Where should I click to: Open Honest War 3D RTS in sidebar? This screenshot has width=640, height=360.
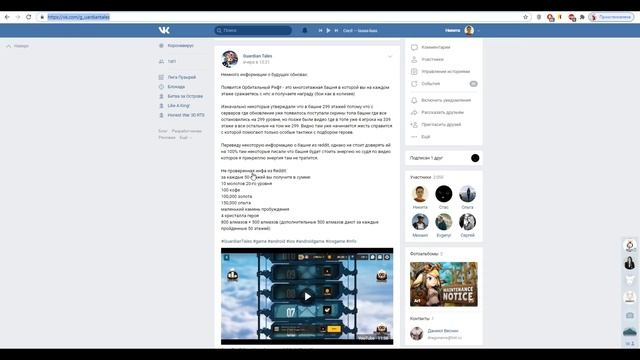point(181,115)
